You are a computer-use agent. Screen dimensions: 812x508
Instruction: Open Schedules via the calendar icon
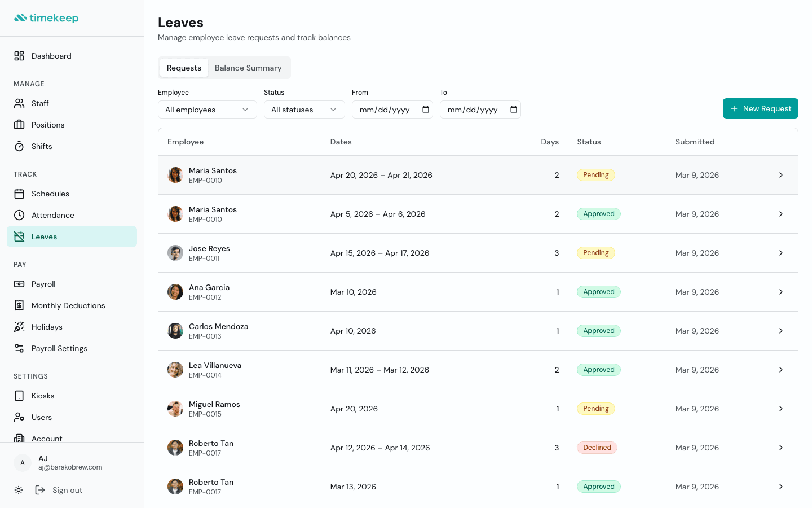(x=18, y=194)
